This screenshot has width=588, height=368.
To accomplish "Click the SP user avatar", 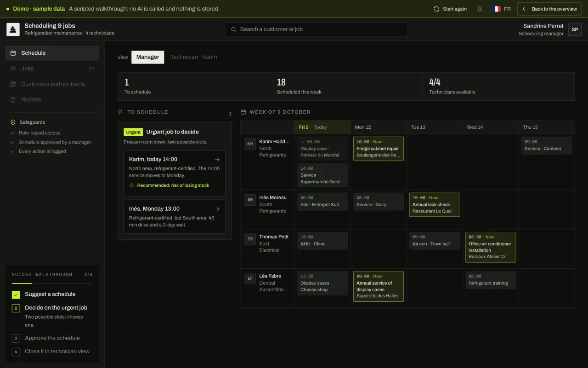I will (575, 29).
